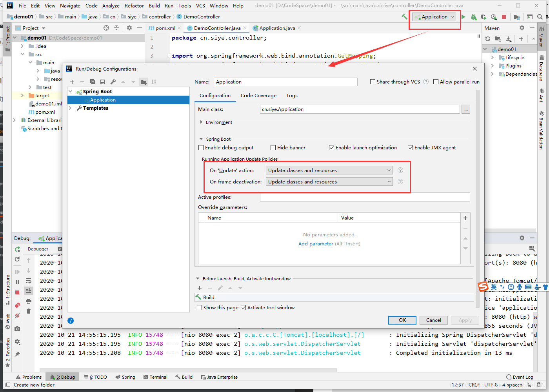This screenshot has height=392, width=549.
Task: Toggle Enable launch optimization checkbox
Action: point(332,148)
